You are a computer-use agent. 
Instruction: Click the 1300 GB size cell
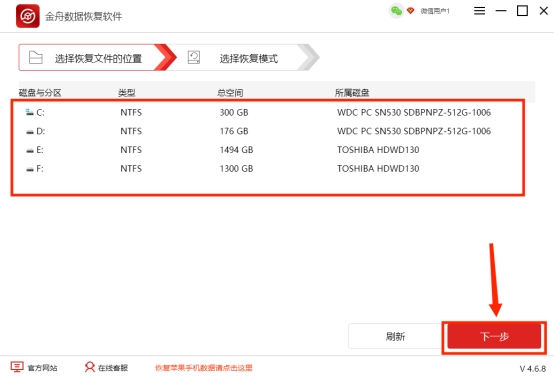(236, 169)
